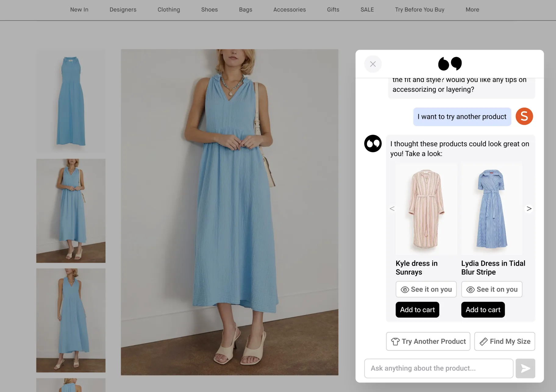Add Lydia Dress in Tidal Blur Stripe to cart
Image resolution: width=556 pixels, height=392 pixels.
point(483,310)
